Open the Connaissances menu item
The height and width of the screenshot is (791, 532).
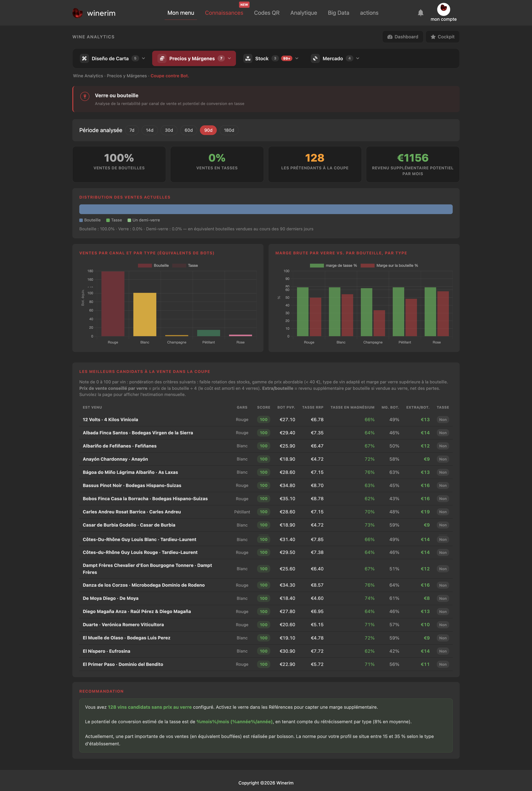(x=224, y=13)
